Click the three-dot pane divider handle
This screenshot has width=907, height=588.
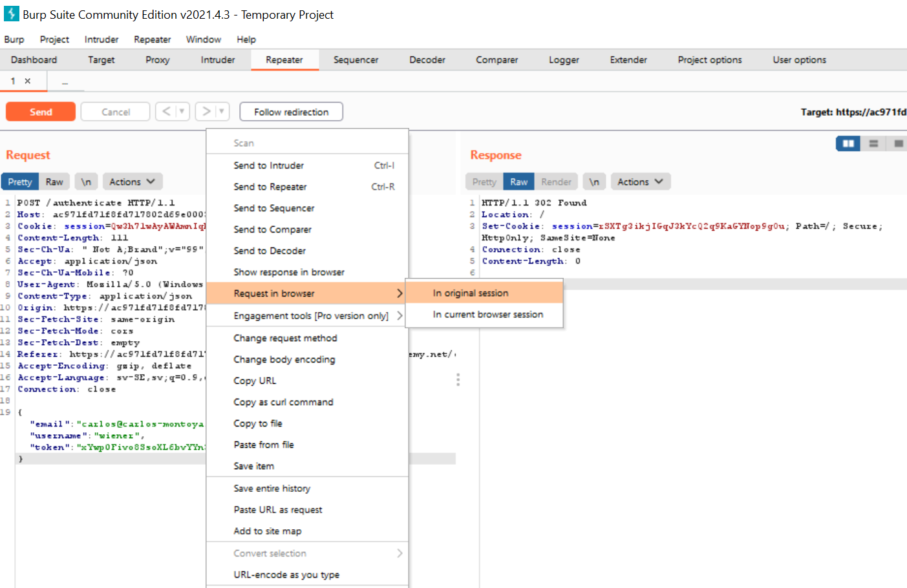[x=458, y=379]
